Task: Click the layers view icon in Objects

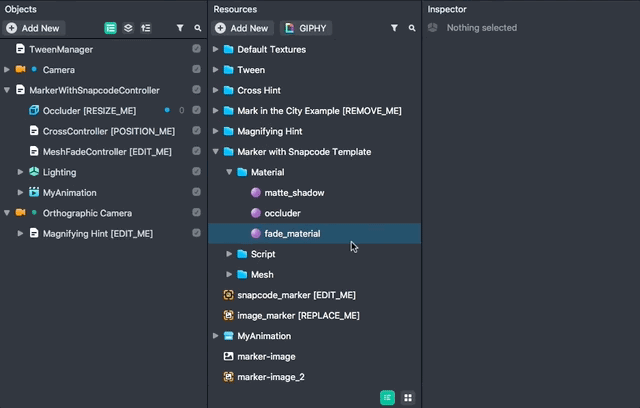Action: point(128,29)
